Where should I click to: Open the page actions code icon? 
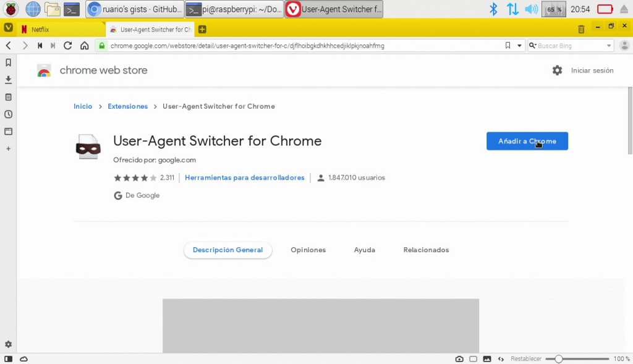pyautogui.click(x=501, y=359)
